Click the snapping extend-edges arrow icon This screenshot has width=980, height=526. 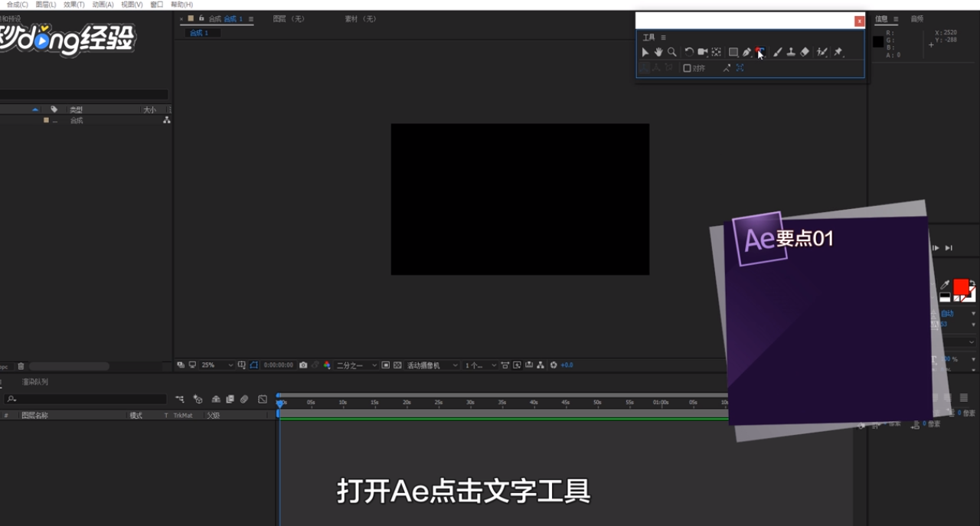point(726,68)
